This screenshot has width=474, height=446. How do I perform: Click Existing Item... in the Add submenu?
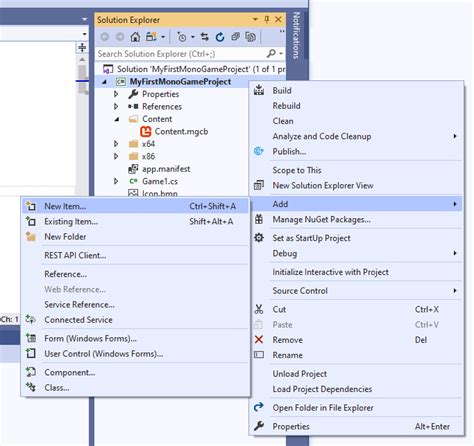(136, 221)
